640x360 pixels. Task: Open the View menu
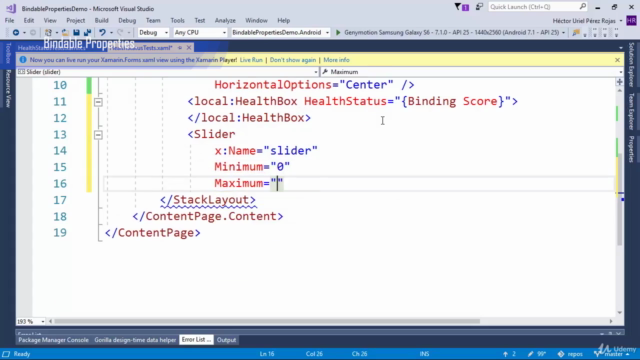pyautogui.click(x=50, y=20)
